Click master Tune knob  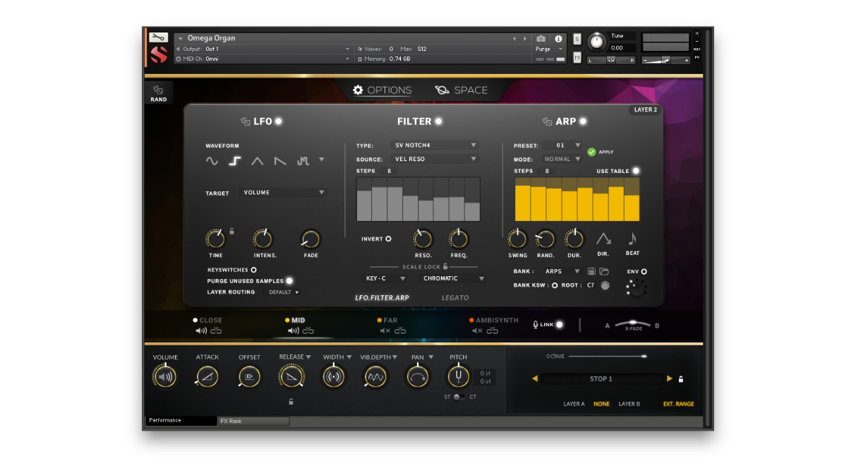[597, 42]
